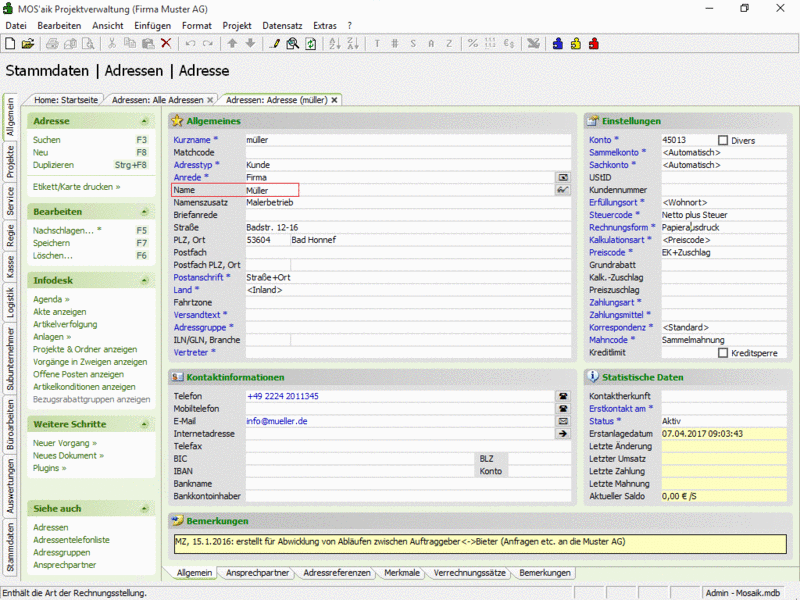Switch to the Ansprechpartner bottom tab
800x600 pixels.
tap(258, 573)
